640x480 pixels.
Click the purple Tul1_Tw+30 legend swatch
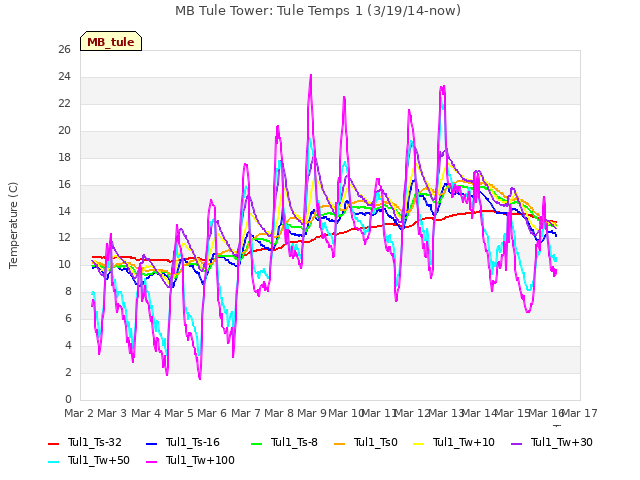point(517,443)
